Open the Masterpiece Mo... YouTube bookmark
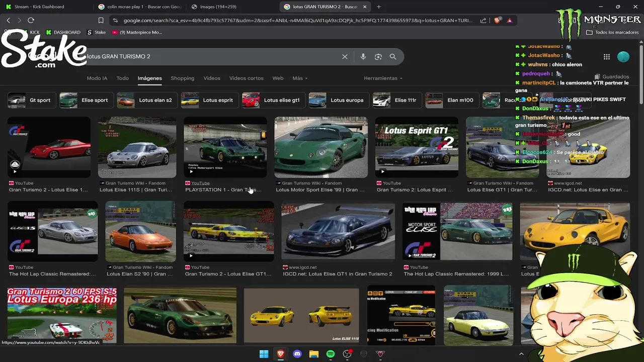This screenshot has height=362, width=644. coord(137,32)
